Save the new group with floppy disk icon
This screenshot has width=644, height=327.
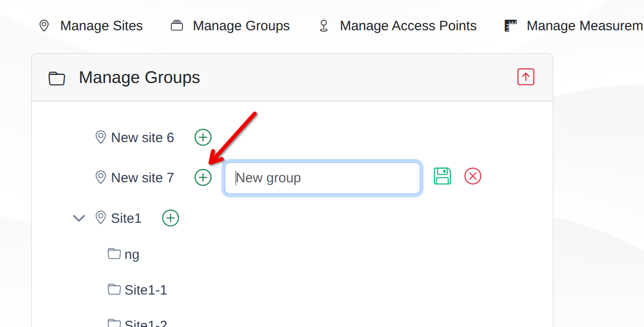click(442, 176)
